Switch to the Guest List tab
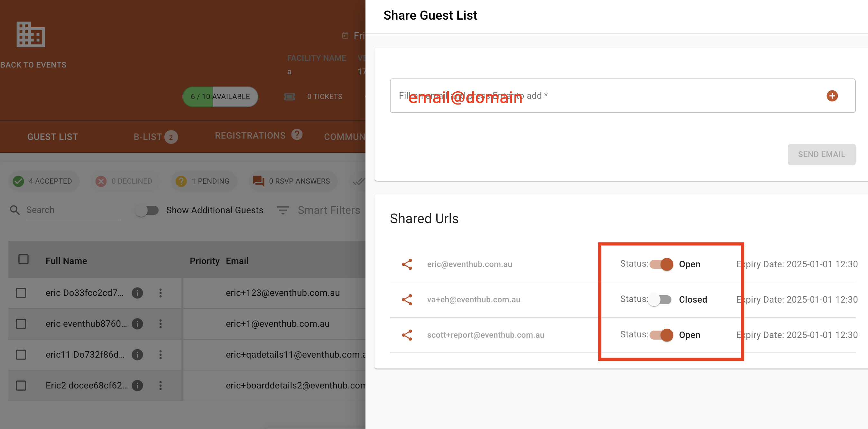Screen dimensions: 868x429 tap(52, 137)
